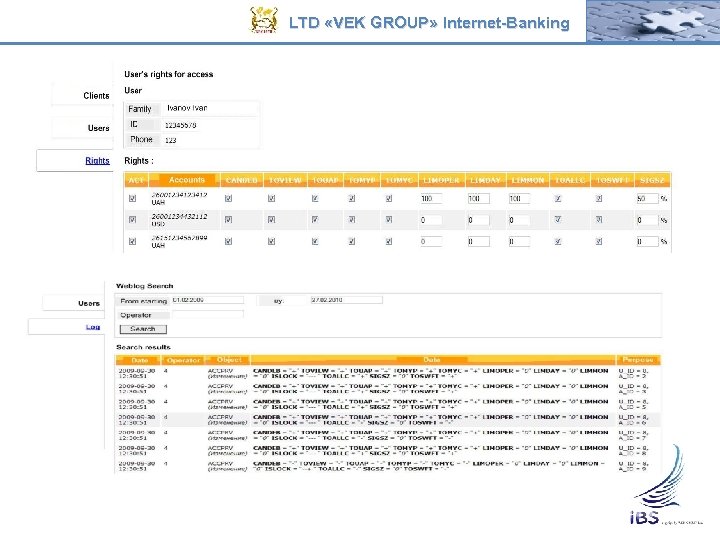Click the highlighted log row with A_ID = 6
The width and height of the screenshot is (720, 540).
pyautogui.click(x=388, y=420)
